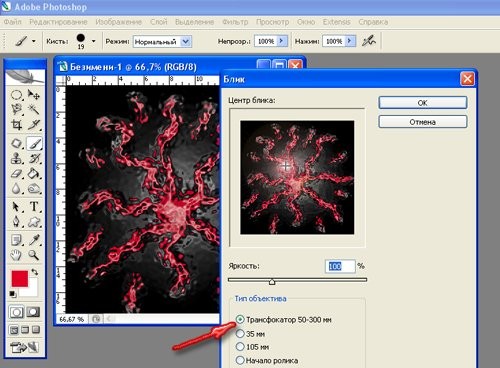Open Непрозр. opacity slider arrow

click(x=282, y=41)
